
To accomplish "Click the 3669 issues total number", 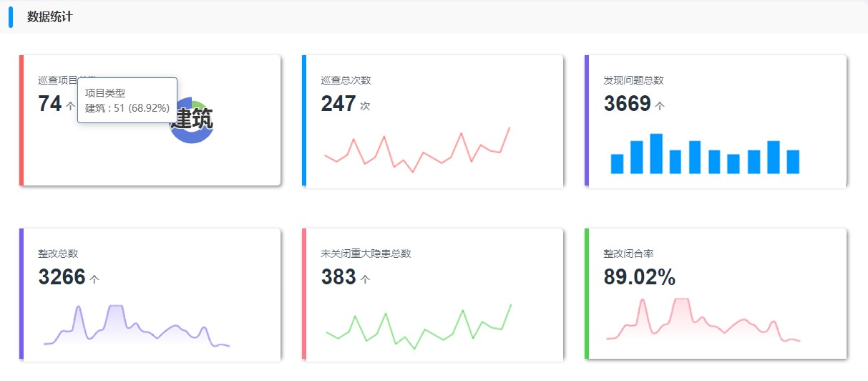I will [627, 105].
